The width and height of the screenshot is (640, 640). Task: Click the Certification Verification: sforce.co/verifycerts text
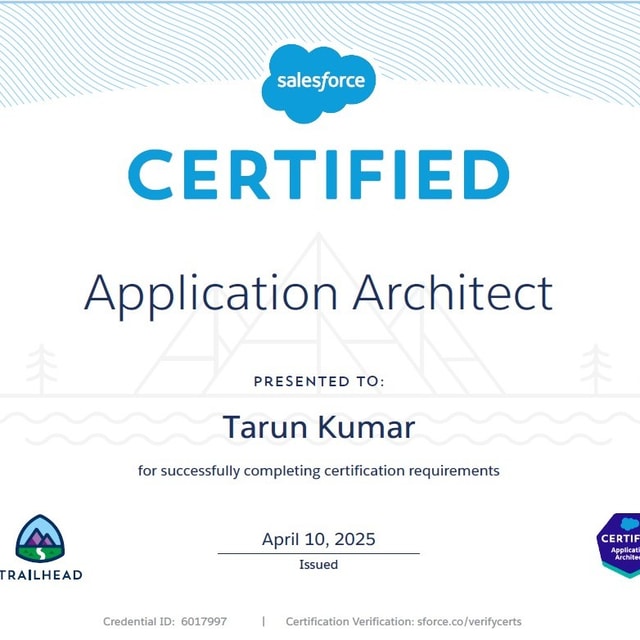[404, 621]
